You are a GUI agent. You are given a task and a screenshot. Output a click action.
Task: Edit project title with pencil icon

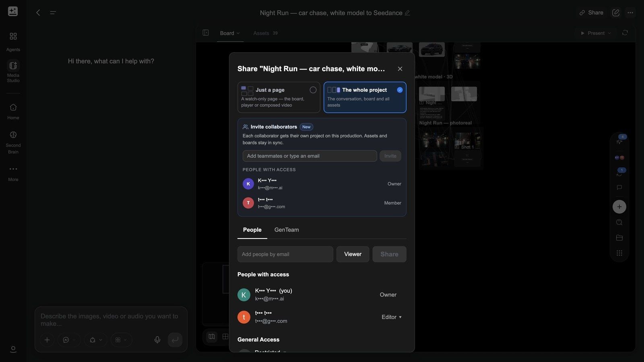click(407, 13)
